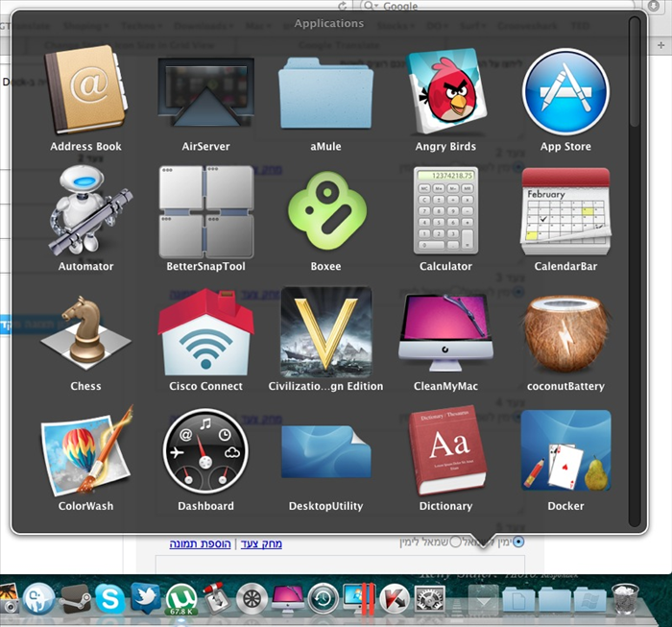Click the Skype icon in the Dock
The width and height of the screenshot is (672, 627).
(x=109, y=598)
